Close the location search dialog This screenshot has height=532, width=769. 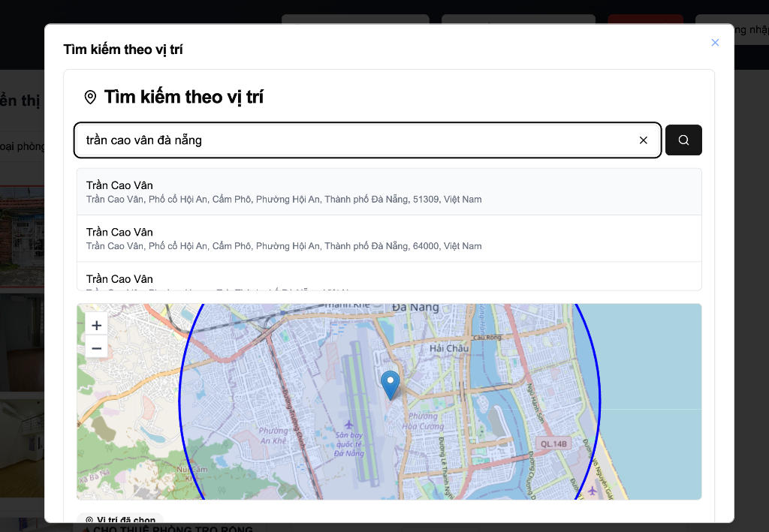pos(715,43)
